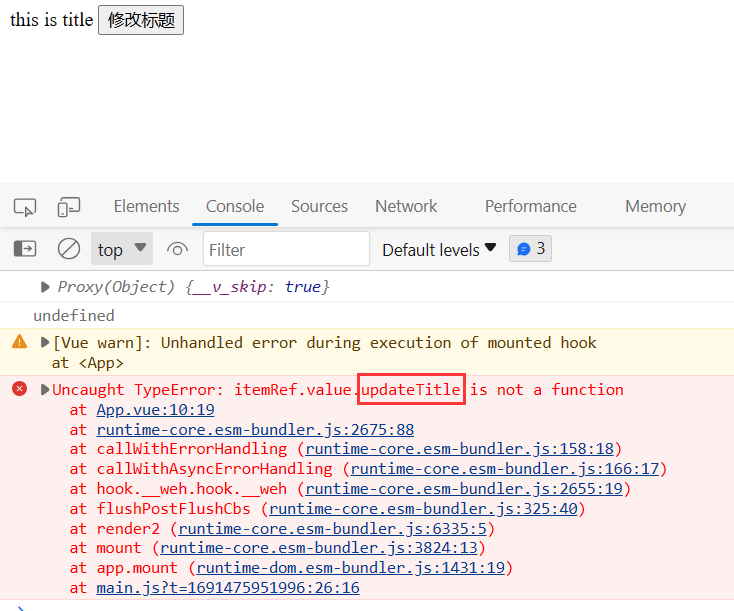The width and height of the screenshot is (734, 611).
Task: Open the Memory tab
Action: click(x=655, y=206)
